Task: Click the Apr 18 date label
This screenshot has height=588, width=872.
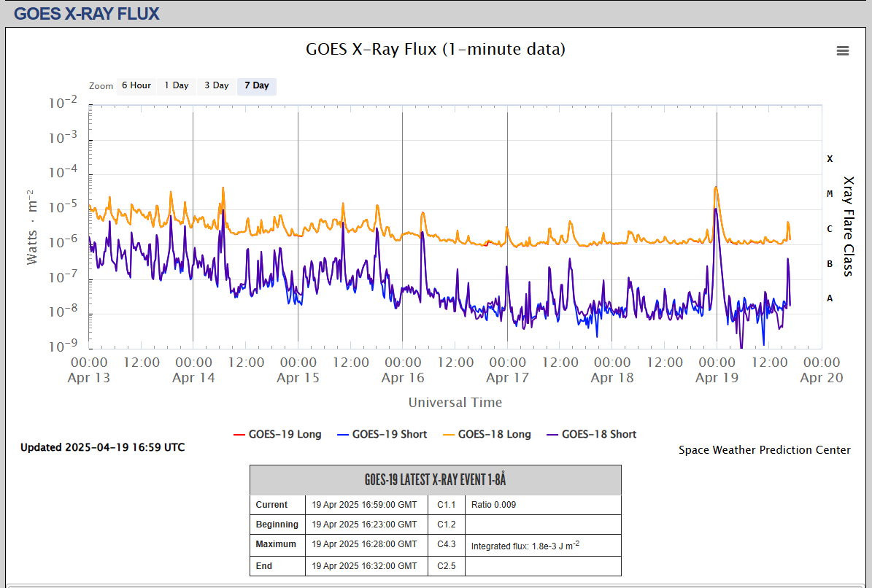Action: pos(611,378)
